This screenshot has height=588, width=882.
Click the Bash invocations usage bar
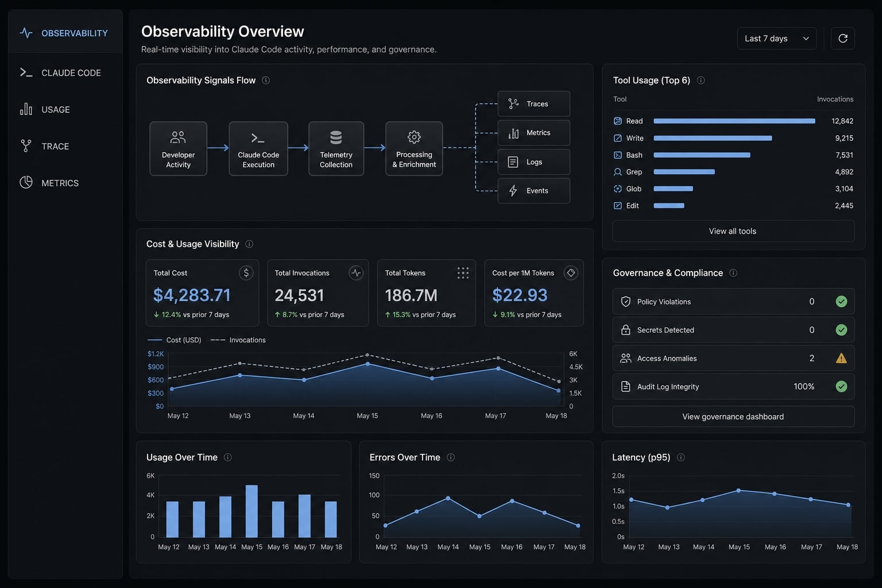pyautogui.click(x=702, y=155)
